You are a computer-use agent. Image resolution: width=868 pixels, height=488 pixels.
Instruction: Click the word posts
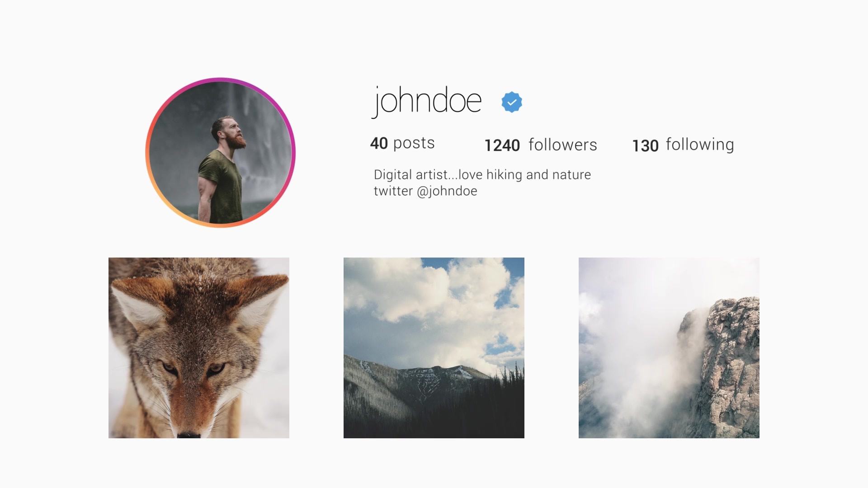pyautogui.click(x=414, y=143)
